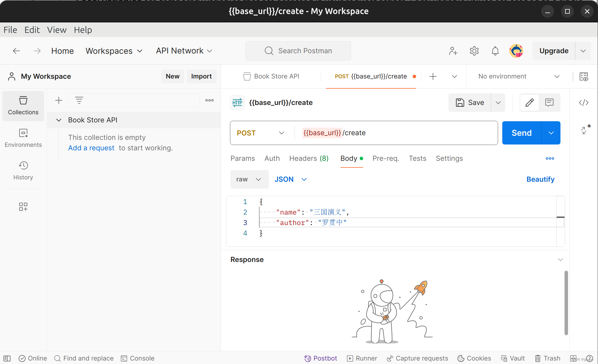The image size is (598, 364).
Task: Collapse the Response panel chevron
Action: click(x=560, y=260)
